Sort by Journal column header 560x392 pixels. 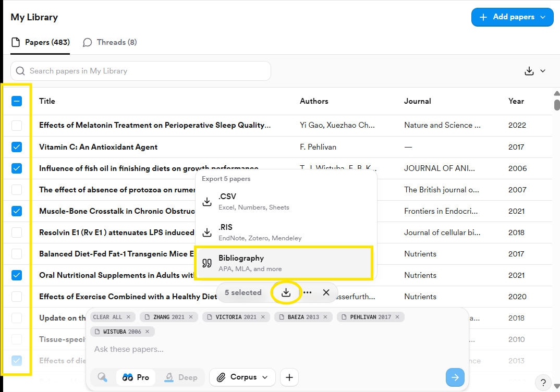click(x=418, y=101)
